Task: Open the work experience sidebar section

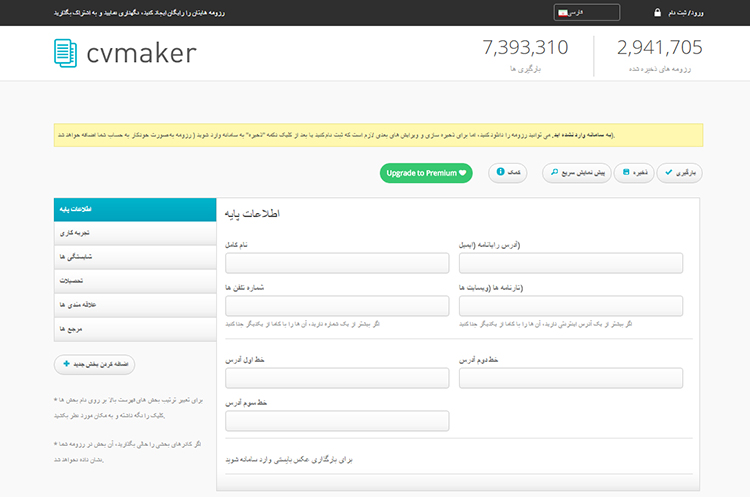Action: (135, 233)
